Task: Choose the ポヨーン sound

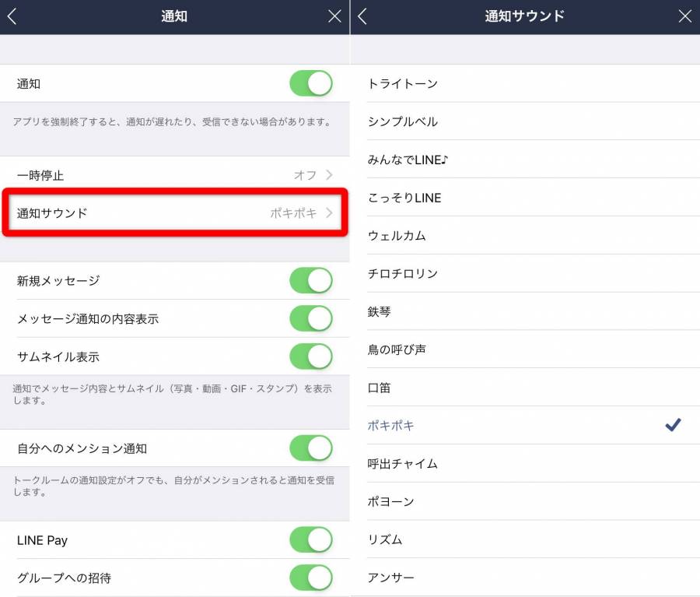Action: (x=525, y=501)
